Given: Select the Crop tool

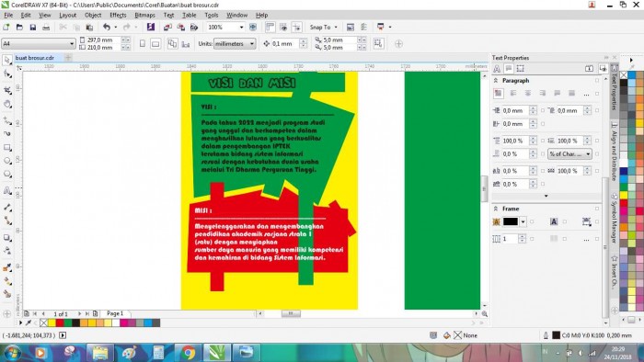Looking at the screenshot, I should pos(7,90).
